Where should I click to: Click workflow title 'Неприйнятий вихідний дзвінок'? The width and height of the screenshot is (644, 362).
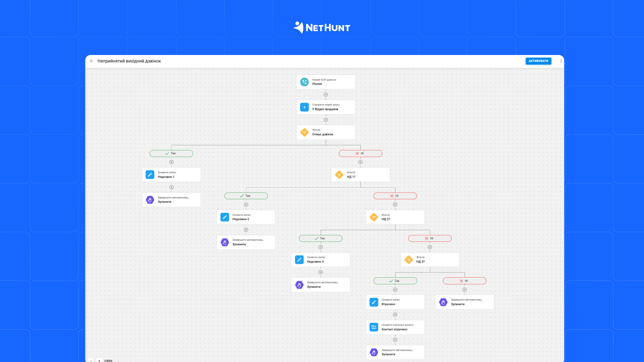pos(129,61)
